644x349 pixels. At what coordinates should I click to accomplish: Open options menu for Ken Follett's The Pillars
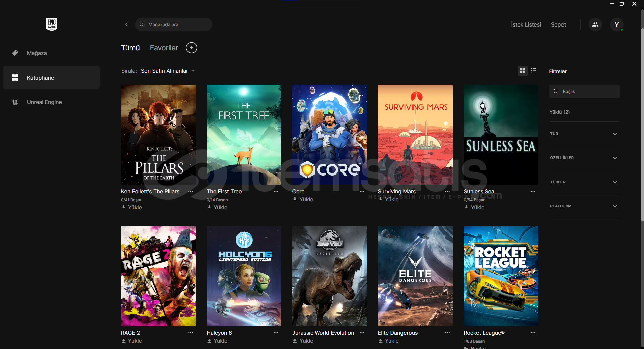click(191, 191)
